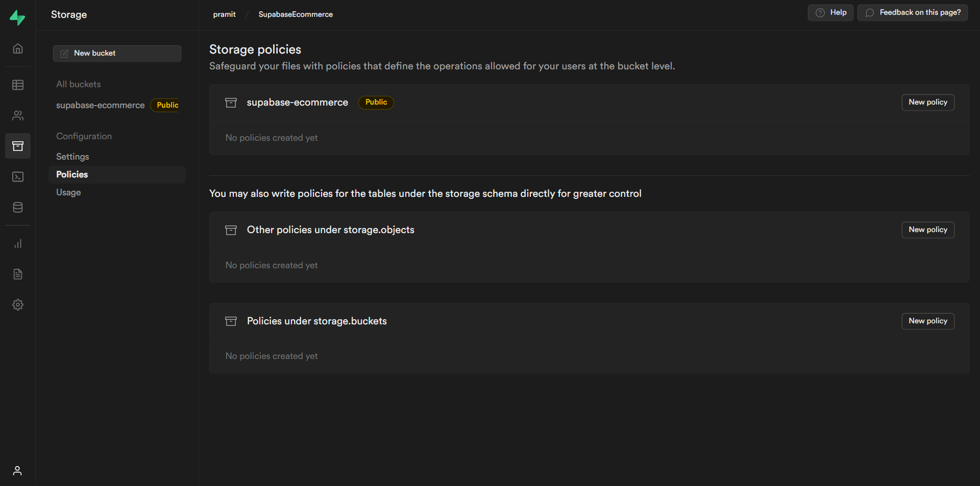The height and width of the screenshot is (486, 980).
Task: Click the Help button
Action: pyautogui.click(x=830, y=13)
